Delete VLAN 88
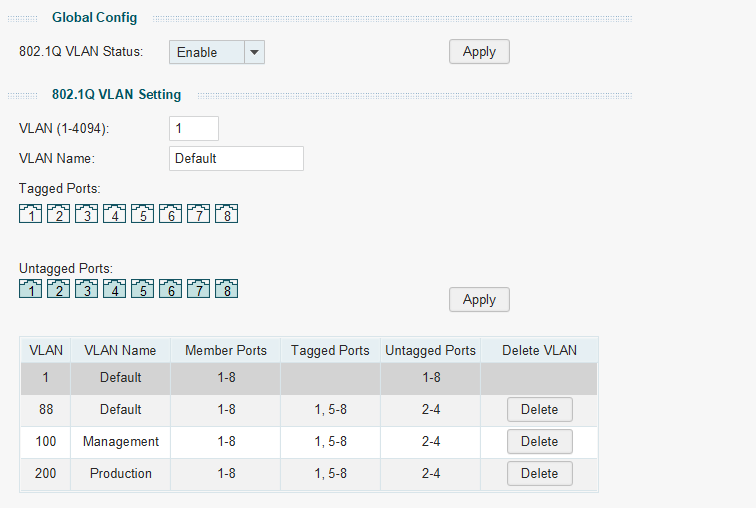Image resolution: width=756 pixels, height=508 pixels. 539,409
